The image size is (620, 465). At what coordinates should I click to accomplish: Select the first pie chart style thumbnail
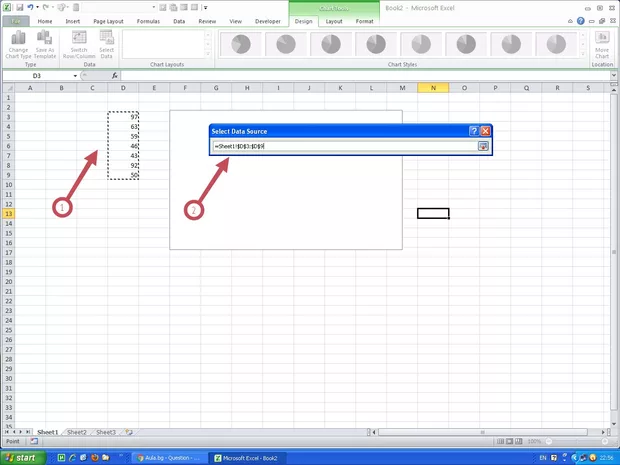coord(240,44)
